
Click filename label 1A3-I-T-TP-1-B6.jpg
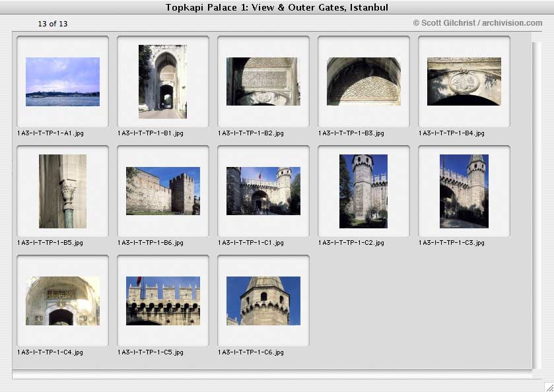(x=151, y=243)
